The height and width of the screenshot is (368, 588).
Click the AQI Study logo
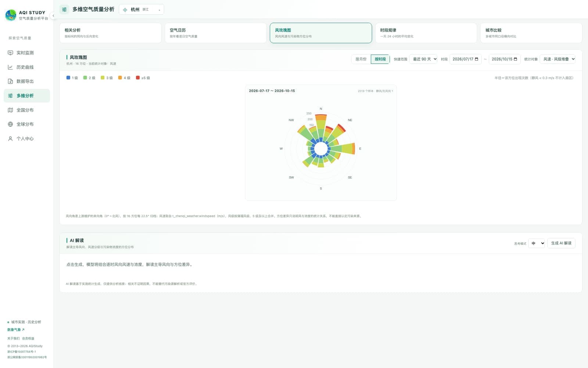tap(11, 15)
